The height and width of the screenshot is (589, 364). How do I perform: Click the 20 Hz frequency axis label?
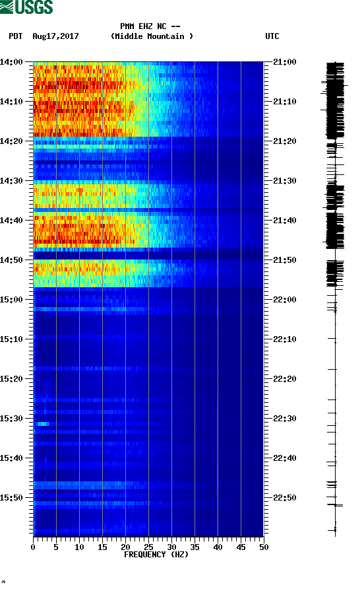coord(125,547)
